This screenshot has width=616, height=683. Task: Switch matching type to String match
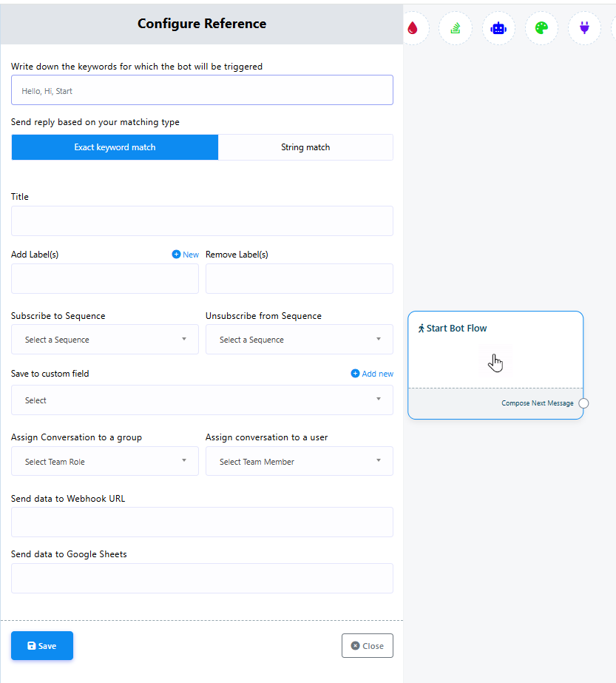tap(305, 147)
